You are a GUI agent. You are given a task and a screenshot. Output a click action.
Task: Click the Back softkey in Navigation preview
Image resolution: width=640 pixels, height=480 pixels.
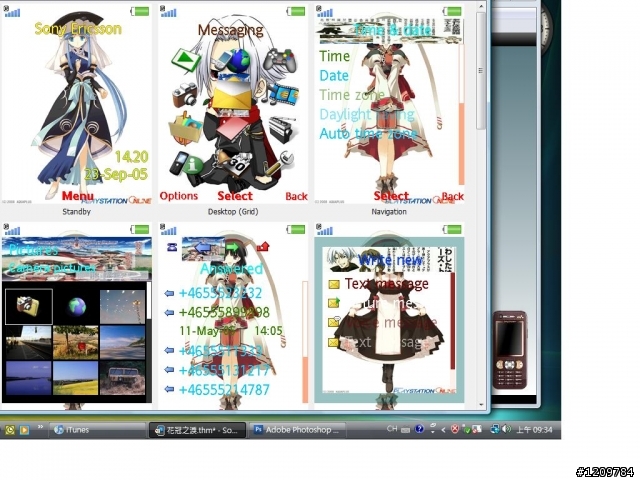[453, 196]
